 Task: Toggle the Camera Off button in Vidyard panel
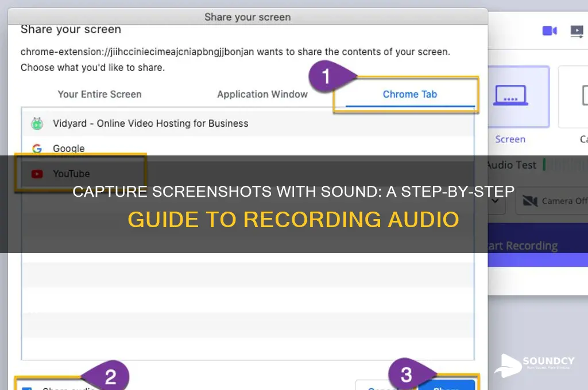(552, 201)
